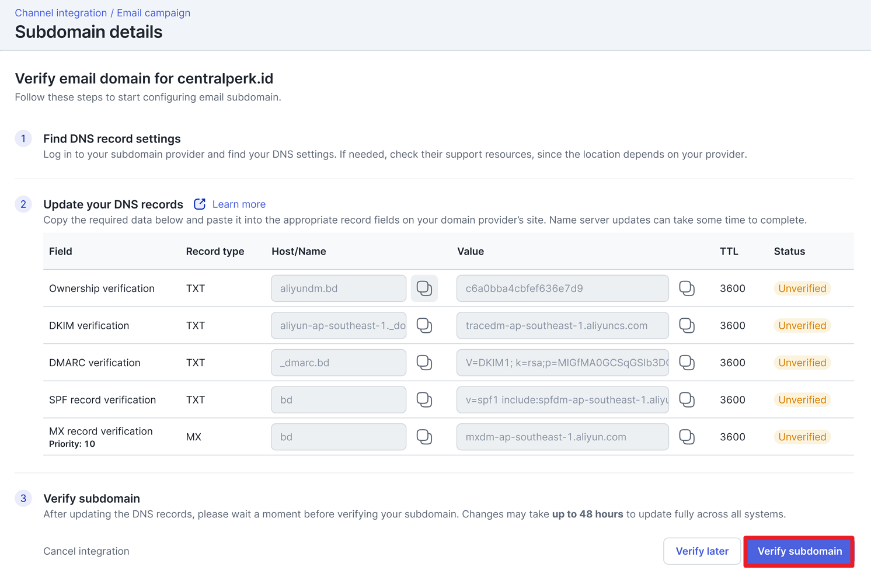Open the Learn more external link icon
This screenshot has height=588, width=871.
pyautogui.click(x=200, y=204)
